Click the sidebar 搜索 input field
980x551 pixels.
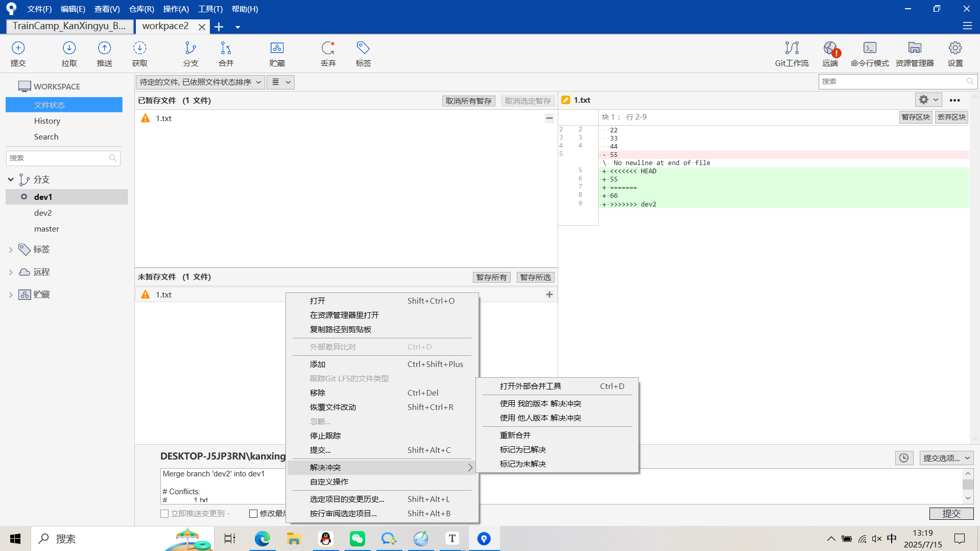(x=63, y=158)
